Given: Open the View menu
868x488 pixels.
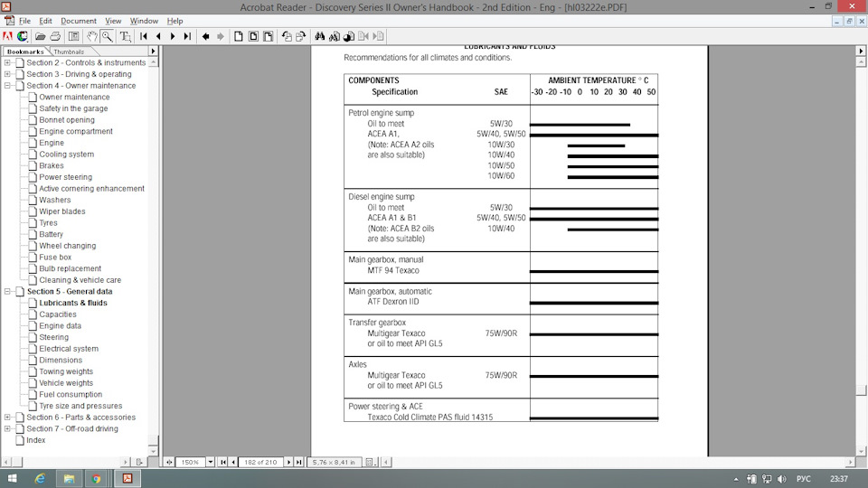Looking at the screenshot, I should pos(113,21).
